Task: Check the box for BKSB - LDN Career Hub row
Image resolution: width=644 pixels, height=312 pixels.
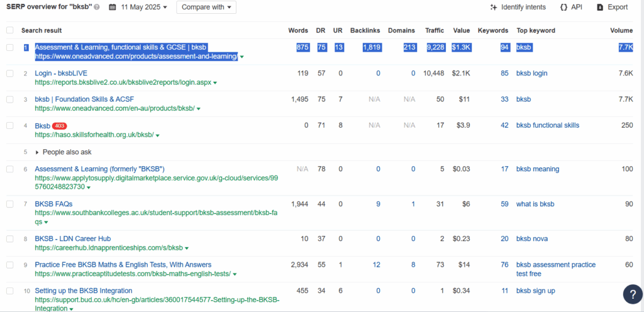Action: [x=10, y=239]
